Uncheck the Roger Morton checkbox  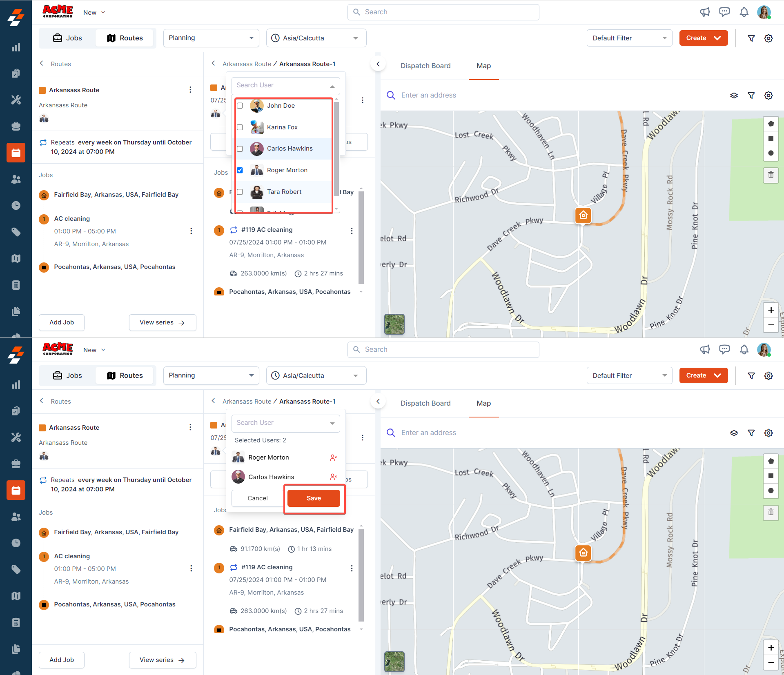(240, 170)
